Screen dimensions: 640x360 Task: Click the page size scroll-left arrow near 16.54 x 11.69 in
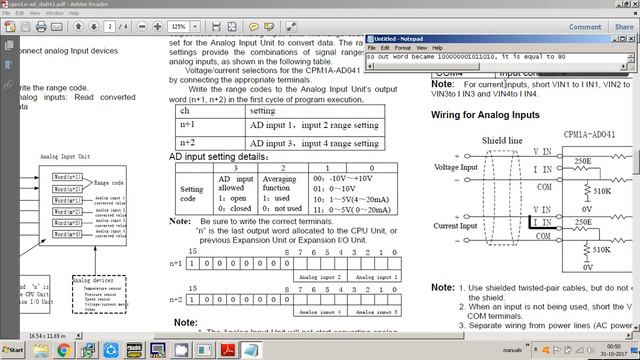click(x=78, y=336)
